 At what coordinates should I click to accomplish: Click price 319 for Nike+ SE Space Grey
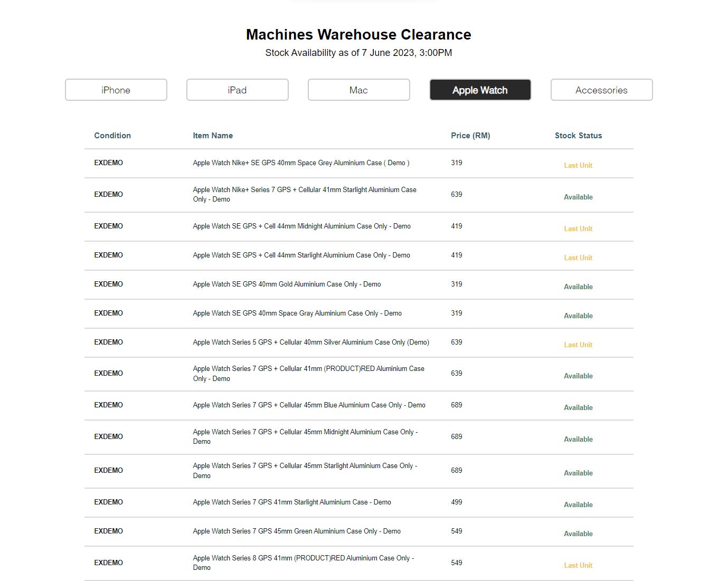pos(457,163)
